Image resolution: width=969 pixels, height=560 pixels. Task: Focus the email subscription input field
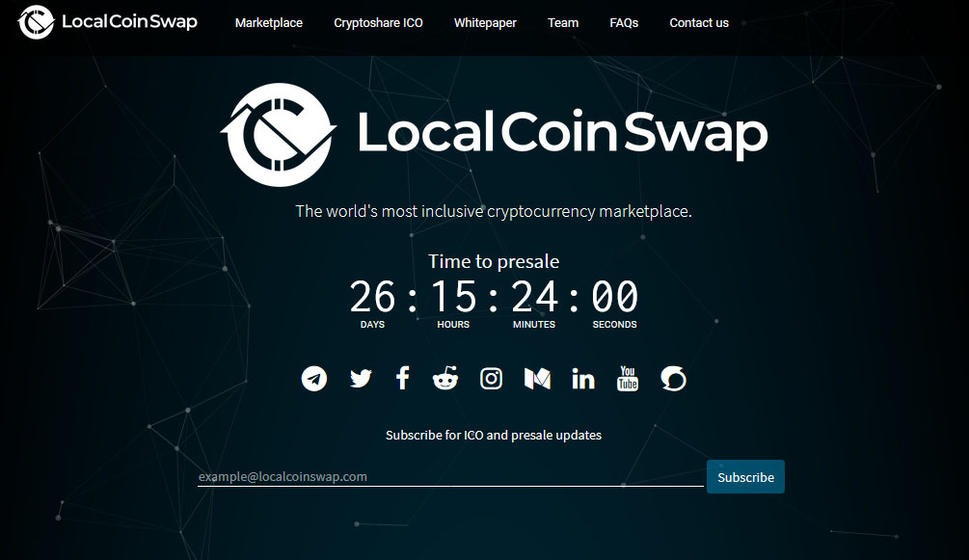point(450,476)
